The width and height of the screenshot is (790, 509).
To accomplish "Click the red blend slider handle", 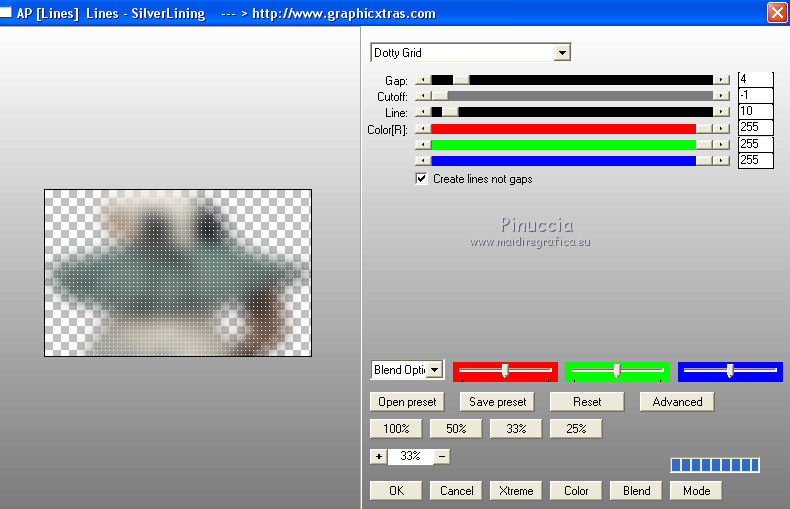I will 504,371.
